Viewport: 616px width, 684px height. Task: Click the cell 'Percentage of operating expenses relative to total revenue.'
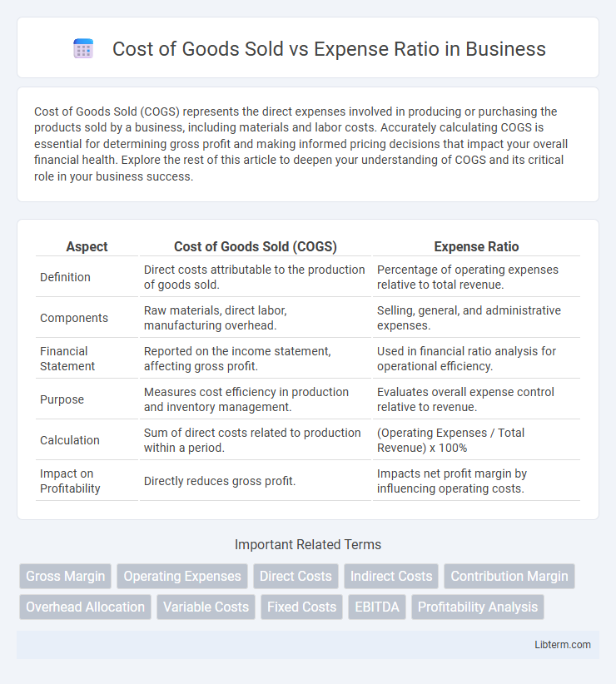click(477, 277)
